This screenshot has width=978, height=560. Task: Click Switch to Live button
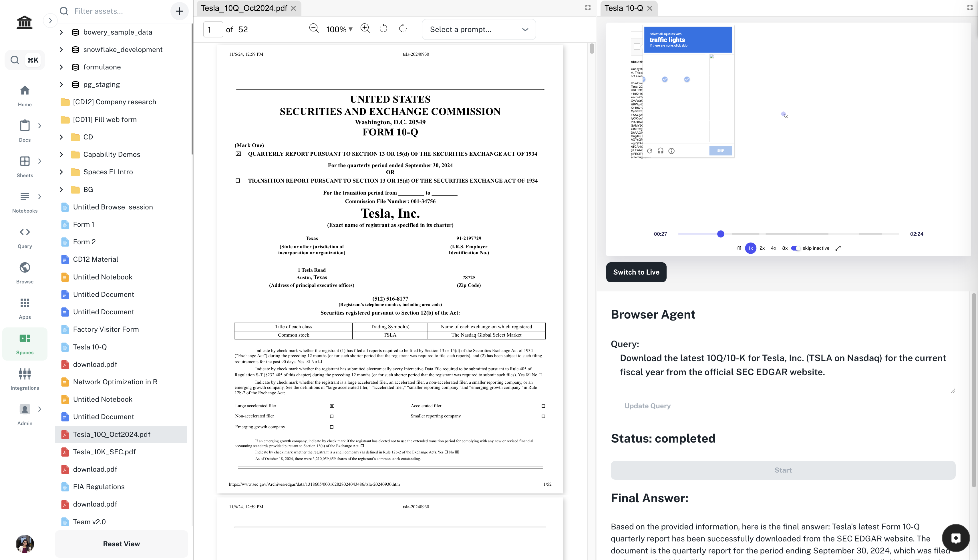636,272
